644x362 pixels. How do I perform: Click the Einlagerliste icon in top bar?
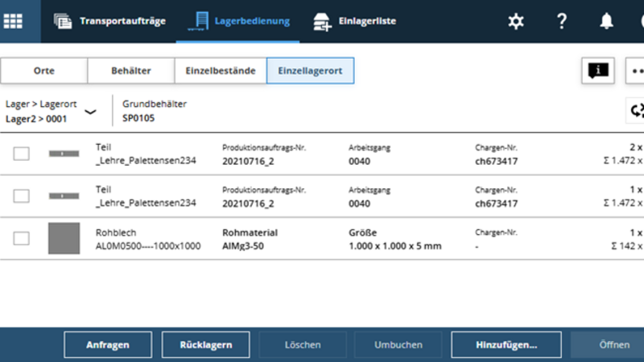[x=323, y=22]
